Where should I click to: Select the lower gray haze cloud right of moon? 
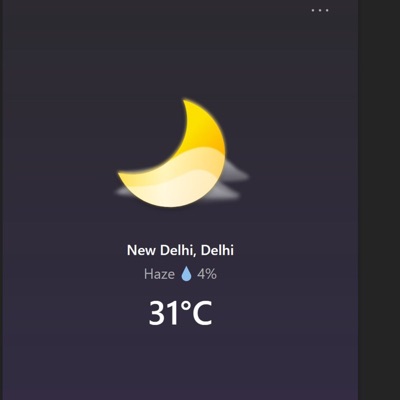(222, 193)
